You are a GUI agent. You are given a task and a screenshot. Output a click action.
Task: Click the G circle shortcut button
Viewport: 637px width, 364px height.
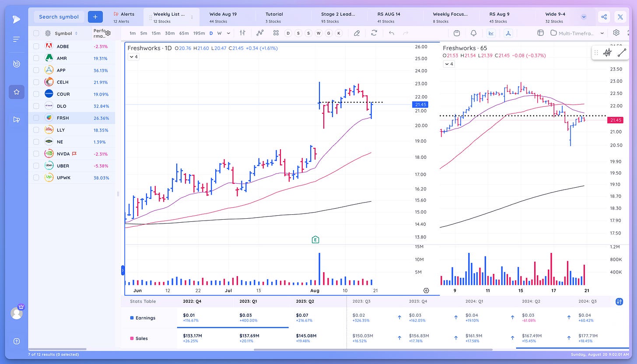(329, 33)
